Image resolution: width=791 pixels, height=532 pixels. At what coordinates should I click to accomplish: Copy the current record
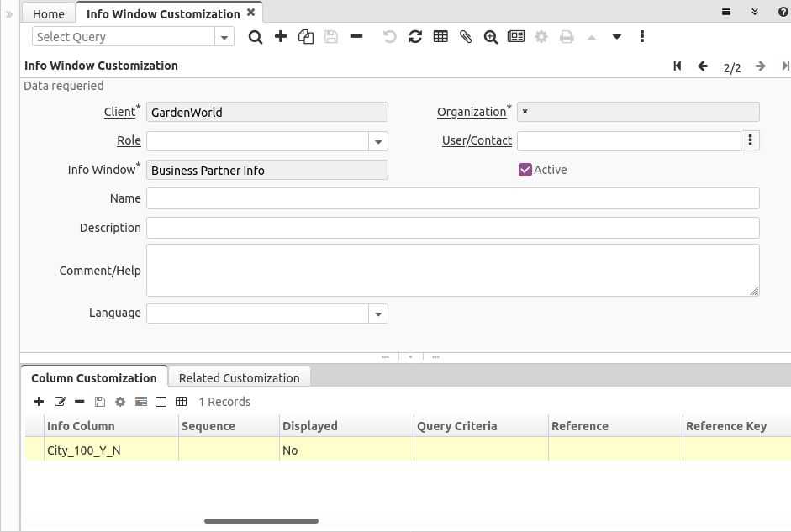pyautogui.click(x=305, y=36)
